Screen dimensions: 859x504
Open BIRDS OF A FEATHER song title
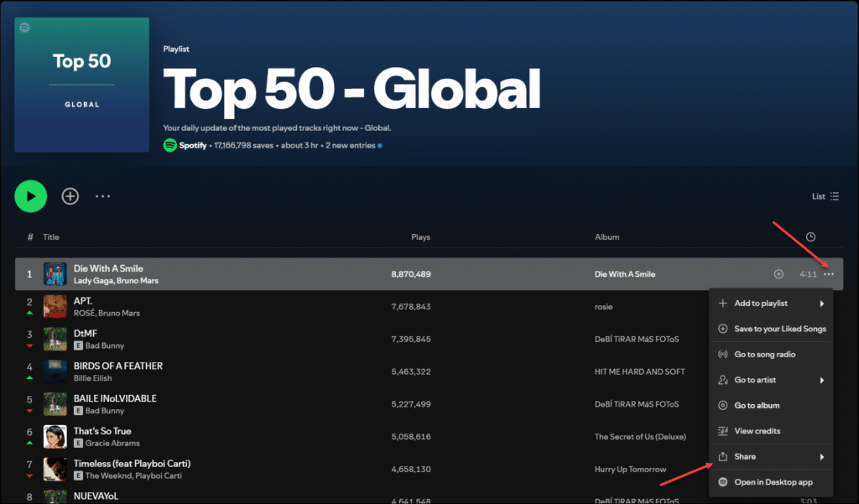click(x=118, y=366)
